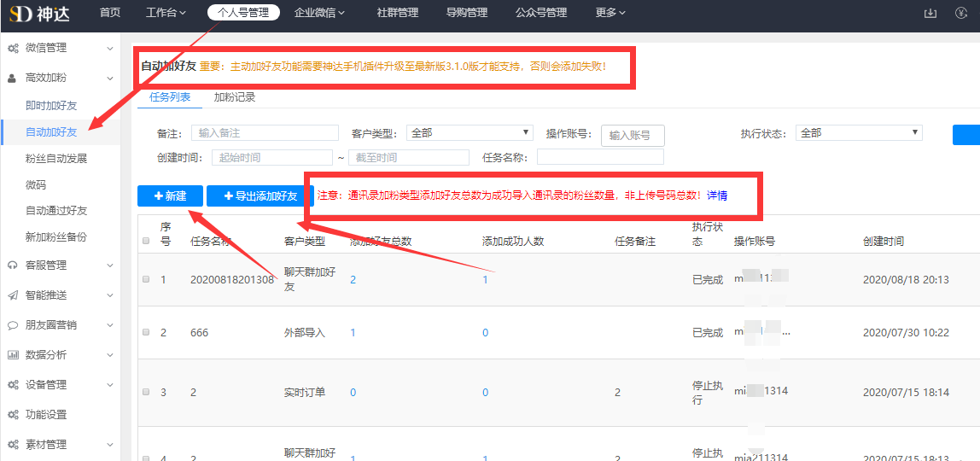Open 社群管理 in top navigation
Image resolution: width=980 pixels, height=461 pixels.
pyautogui.click(x=398, y=13)
